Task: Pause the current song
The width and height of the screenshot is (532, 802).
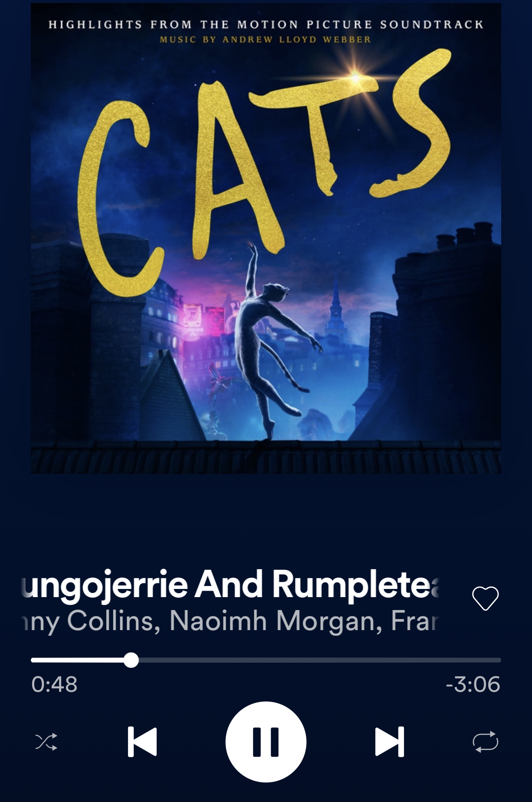Action: (266, 742)
